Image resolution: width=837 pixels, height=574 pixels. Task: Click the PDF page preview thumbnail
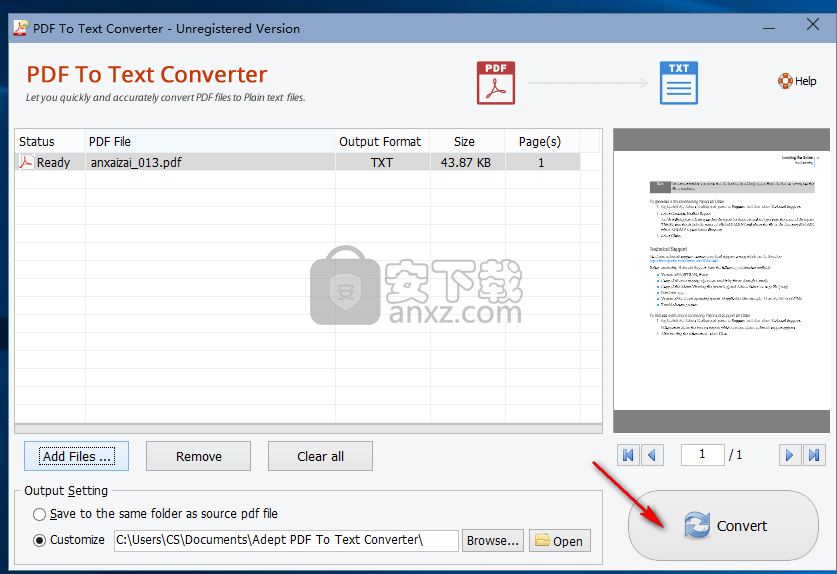721,280
